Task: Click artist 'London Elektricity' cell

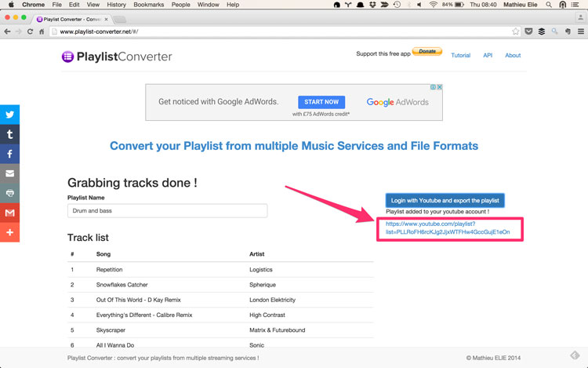Action: [x=273, y=300]
